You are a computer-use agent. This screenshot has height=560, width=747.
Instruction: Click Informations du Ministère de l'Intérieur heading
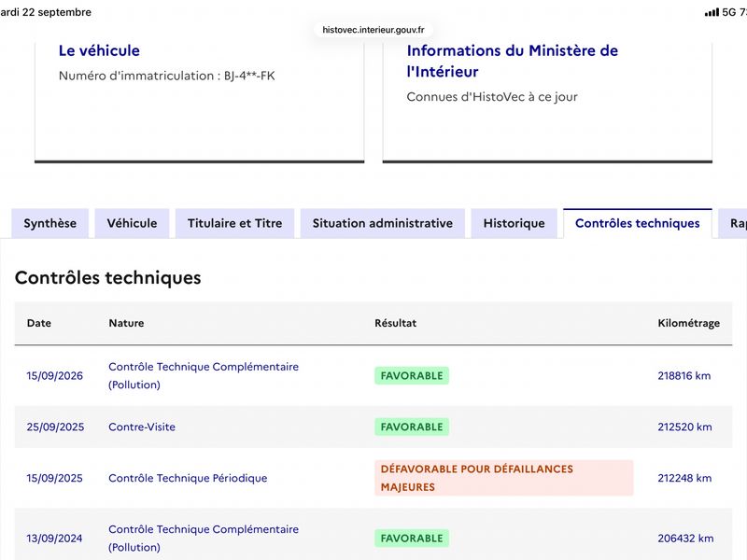pos(512,61)
